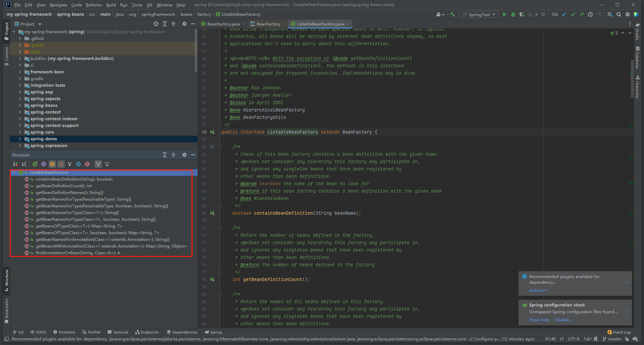
Task: Click Show help link in Spring notification
Action: (539, 320)
